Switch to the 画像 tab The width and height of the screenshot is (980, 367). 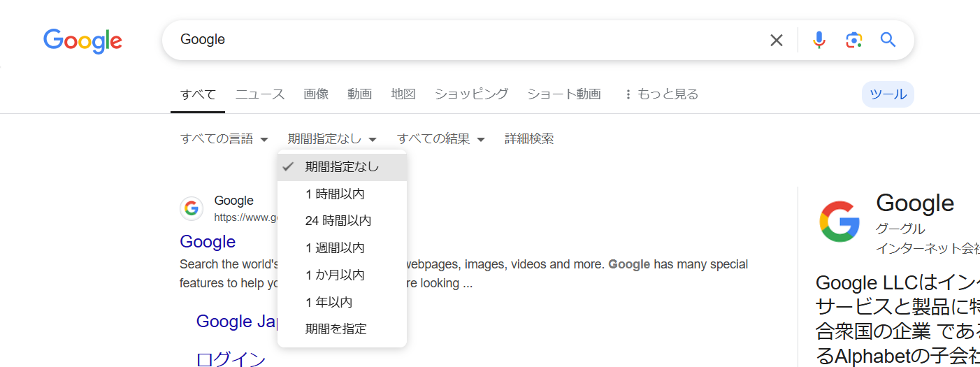pos(316,94)
